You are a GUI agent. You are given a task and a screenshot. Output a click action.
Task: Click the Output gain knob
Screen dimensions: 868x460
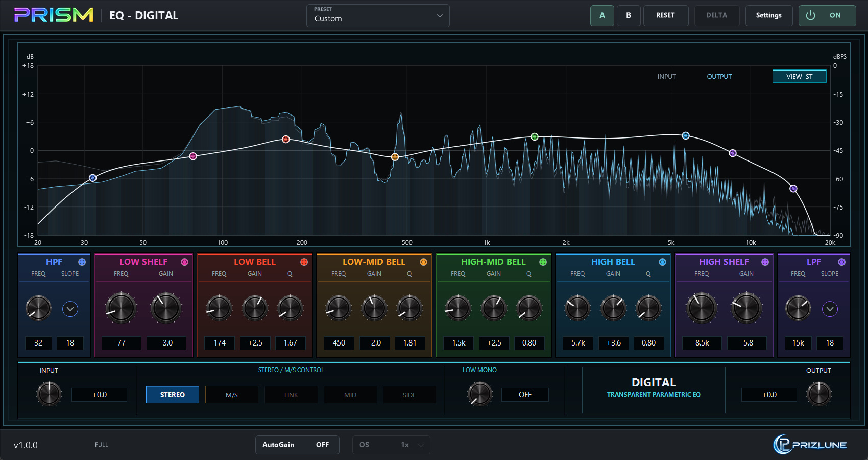(819, 394)
